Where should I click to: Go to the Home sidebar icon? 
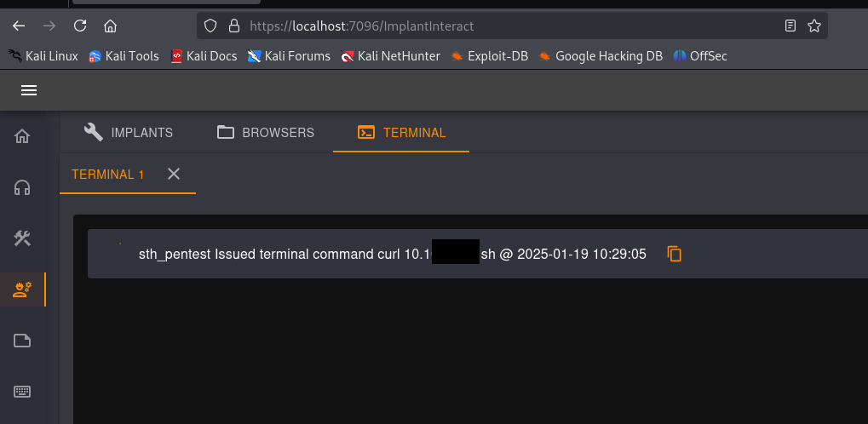(x=23, y=136)
